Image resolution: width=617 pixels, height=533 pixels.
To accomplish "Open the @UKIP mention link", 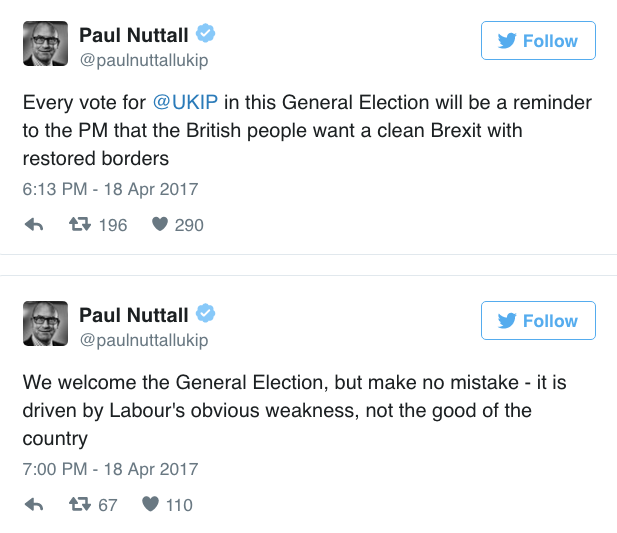I will click(x=186, y=104).
